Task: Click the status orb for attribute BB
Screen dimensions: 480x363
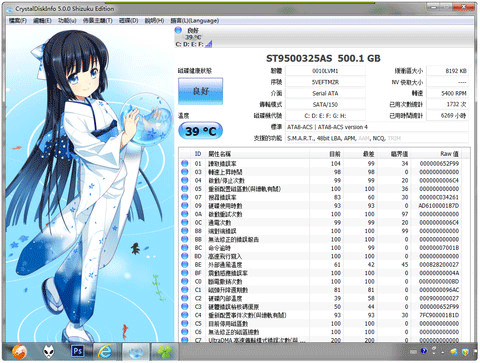Action: (184, 239)
